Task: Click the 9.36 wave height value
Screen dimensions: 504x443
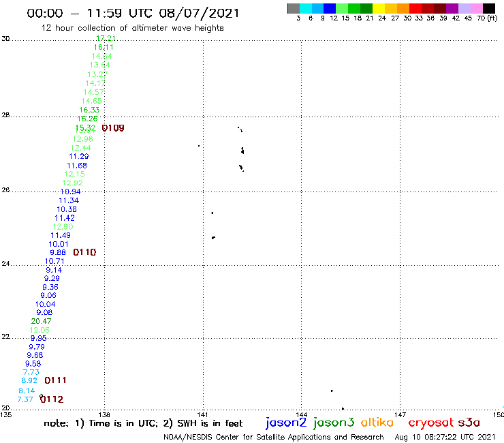Action: 50,287
